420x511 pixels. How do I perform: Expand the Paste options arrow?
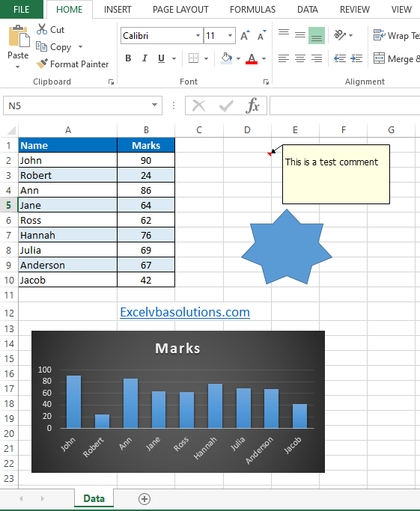[x=18, y=67]
